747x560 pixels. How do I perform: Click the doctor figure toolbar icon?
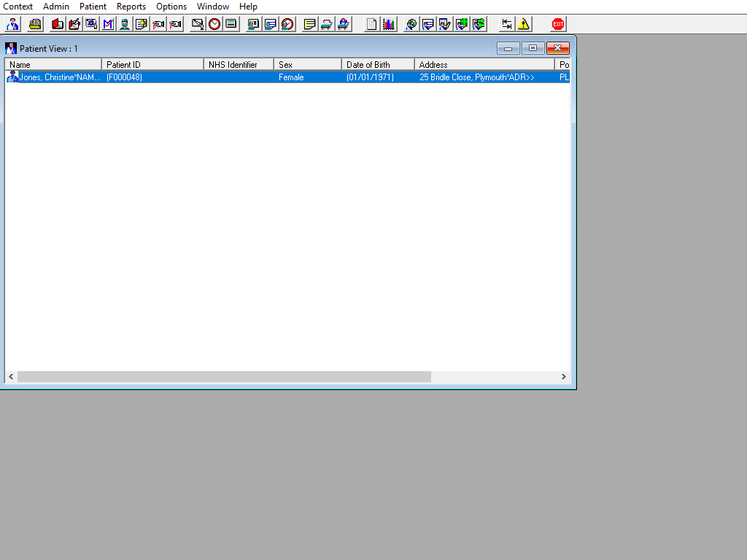click(x=13, y=24)
